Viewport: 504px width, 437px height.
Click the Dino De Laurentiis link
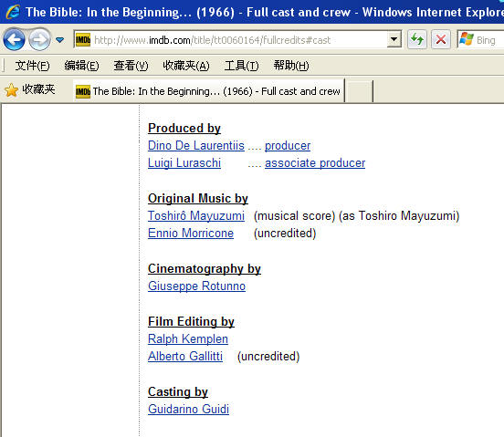(196, 145)
